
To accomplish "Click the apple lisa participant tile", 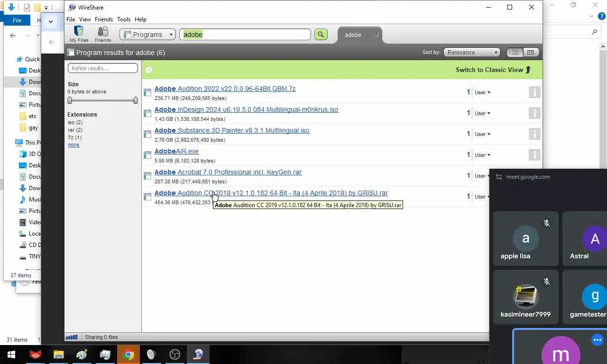I will tap(525, 239).
